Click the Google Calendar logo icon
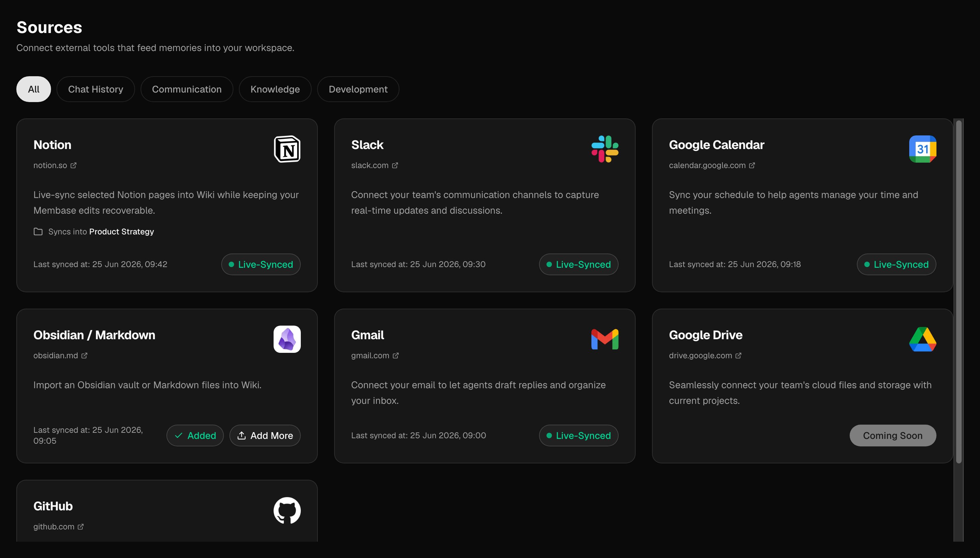Screen dimensions: 980x558 pos(922,149)
